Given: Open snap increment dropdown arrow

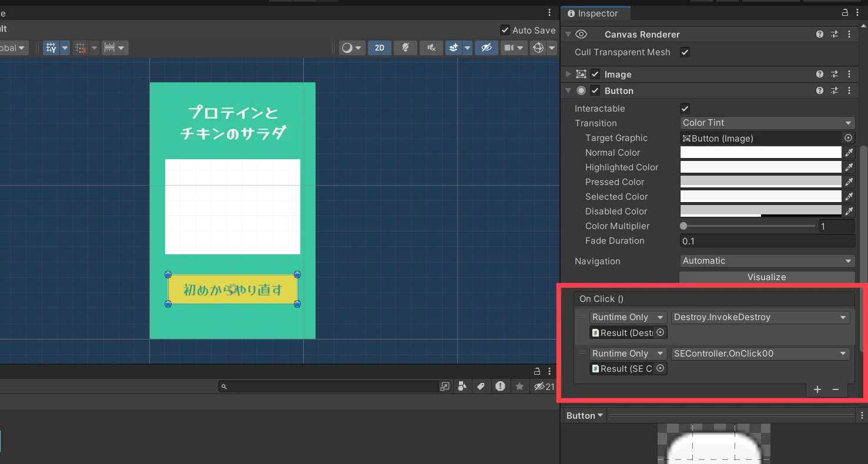Looking at the screenshot, I should tap(122, 48).
